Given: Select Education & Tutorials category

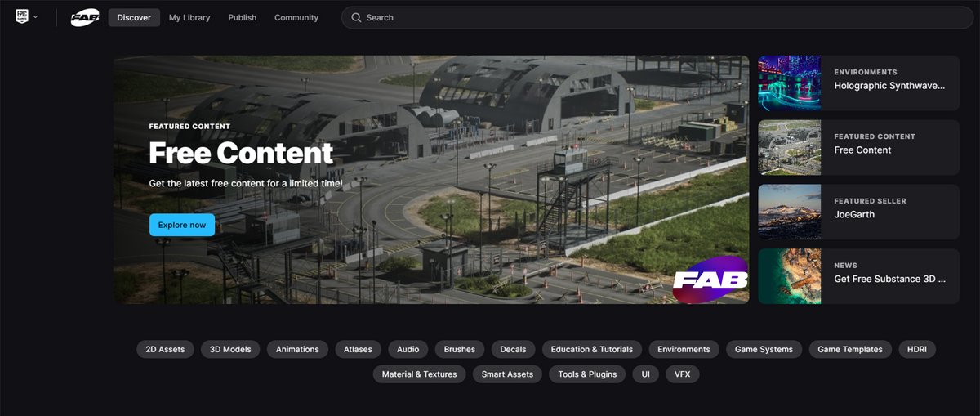Looking at the screenshot, I should (x=592, y=349).
